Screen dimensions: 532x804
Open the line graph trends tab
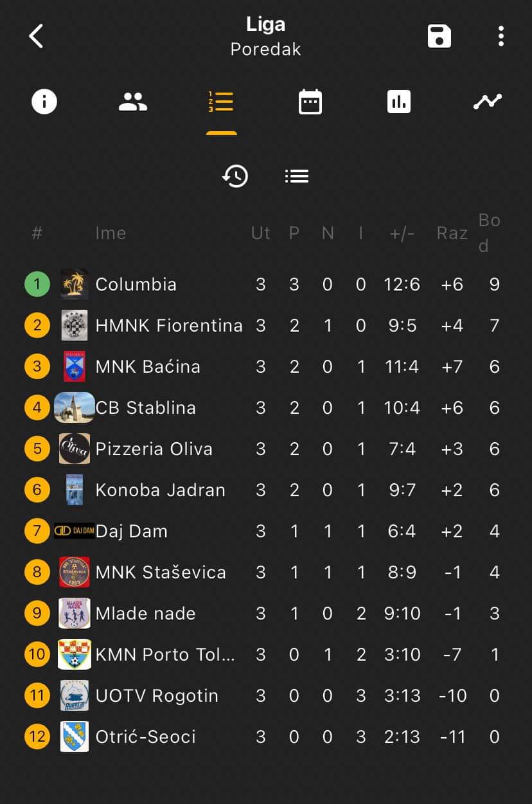(x=488, y=102)
